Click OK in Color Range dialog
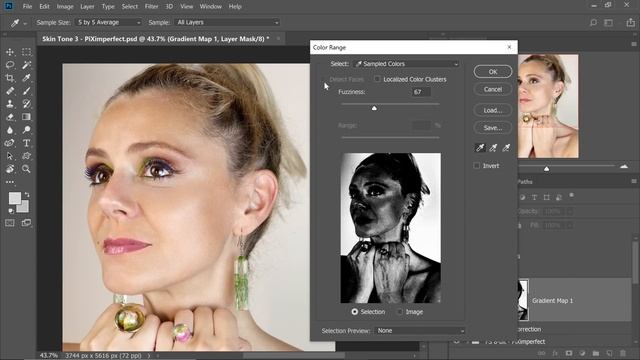Viewport: 640px width, 360px height. [x=493, y=71]
